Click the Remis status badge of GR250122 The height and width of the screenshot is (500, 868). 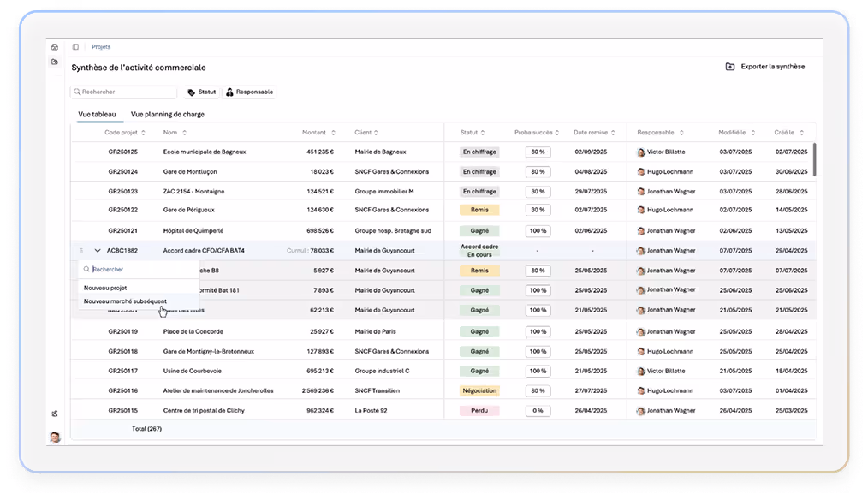(479, 210)
